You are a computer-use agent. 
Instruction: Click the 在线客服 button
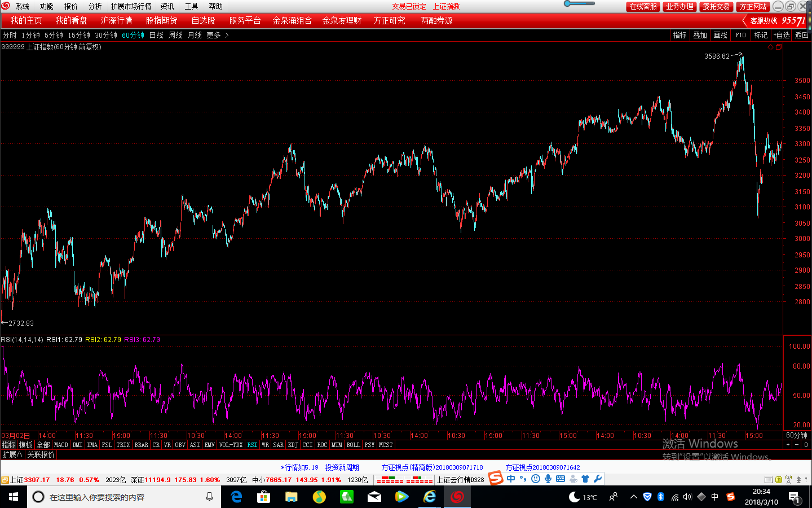pyautogui.click(x=643, y=6)
